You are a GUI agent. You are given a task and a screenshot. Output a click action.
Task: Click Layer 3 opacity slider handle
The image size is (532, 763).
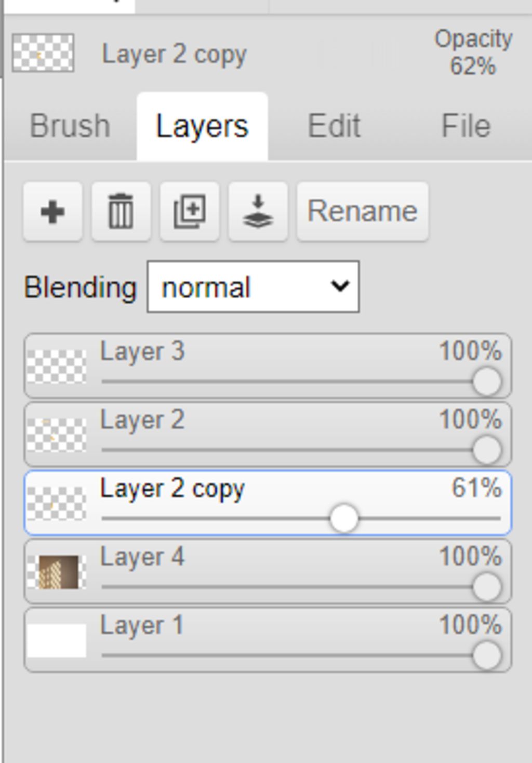tap(487, 381)
